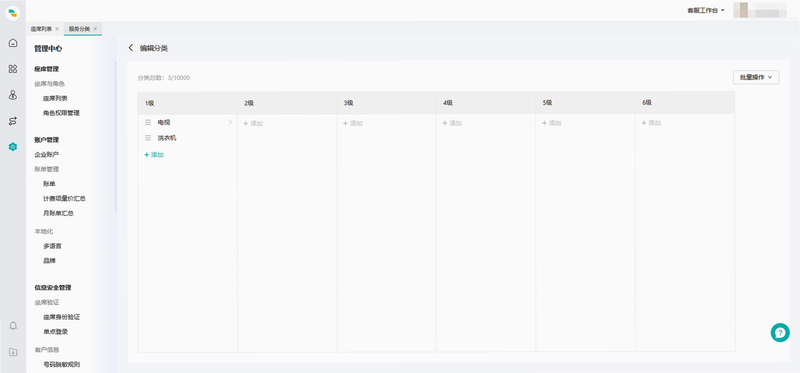Open the help chat bubble button
This screenshot has height=373, width=800.
[x=780, y=332]
